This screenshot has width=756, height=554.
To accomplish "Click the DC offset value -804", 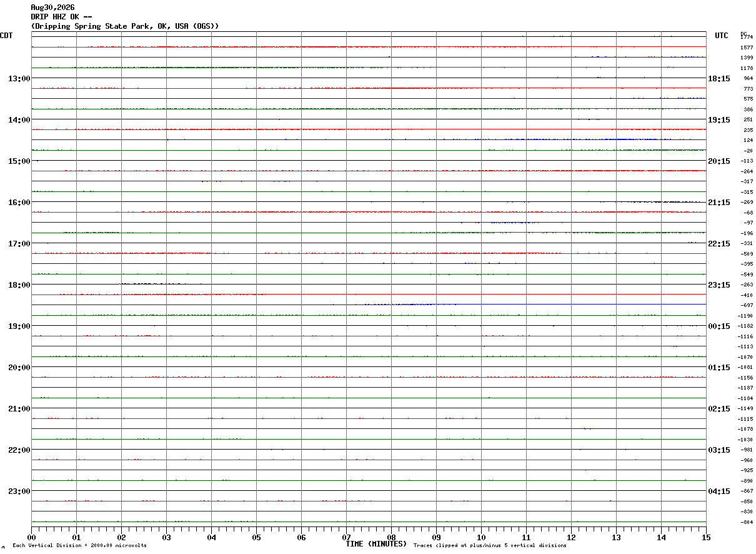I will [x=747, y=522].
